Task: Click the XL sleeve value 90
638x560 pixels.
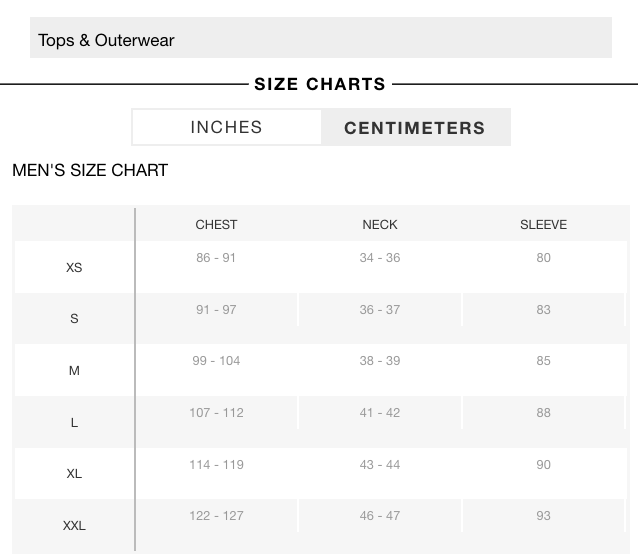Action: point(543,465)
